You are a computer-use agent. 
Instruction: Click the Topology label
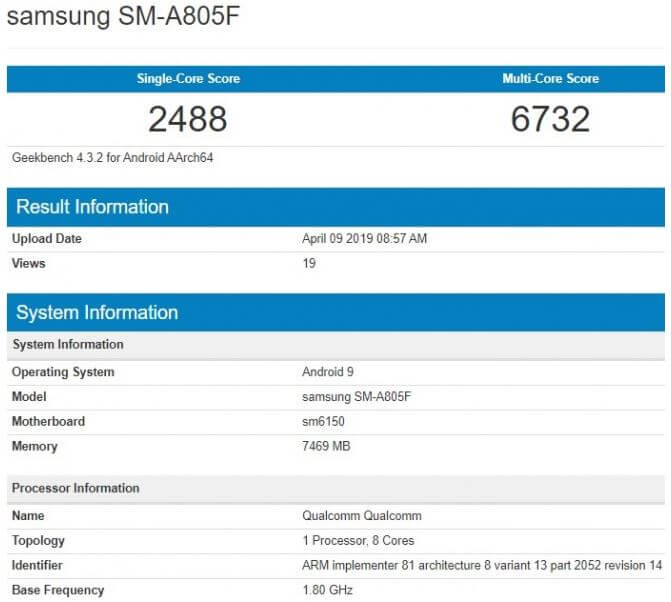tap(38, 541)
